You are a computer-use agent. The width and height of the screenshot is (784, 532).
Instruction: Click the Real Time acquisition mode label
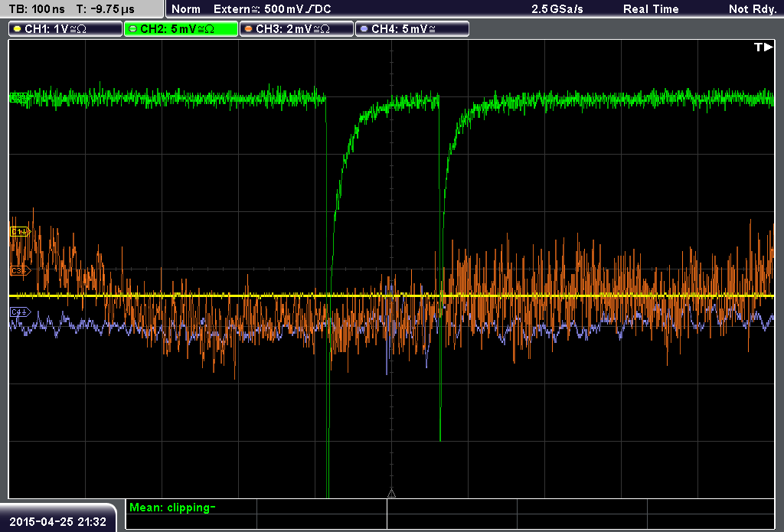(x=651, y=9)
